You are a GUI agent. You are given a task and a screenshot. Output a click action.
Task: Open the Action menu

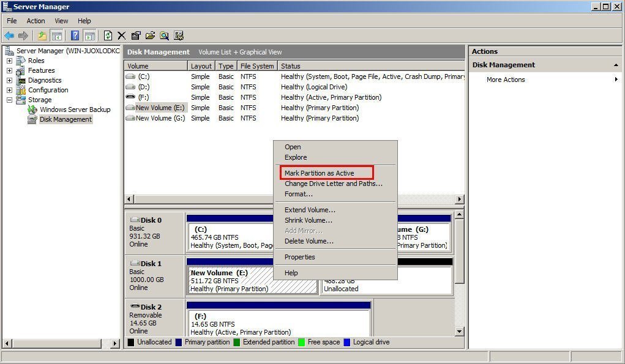[36, 21]
